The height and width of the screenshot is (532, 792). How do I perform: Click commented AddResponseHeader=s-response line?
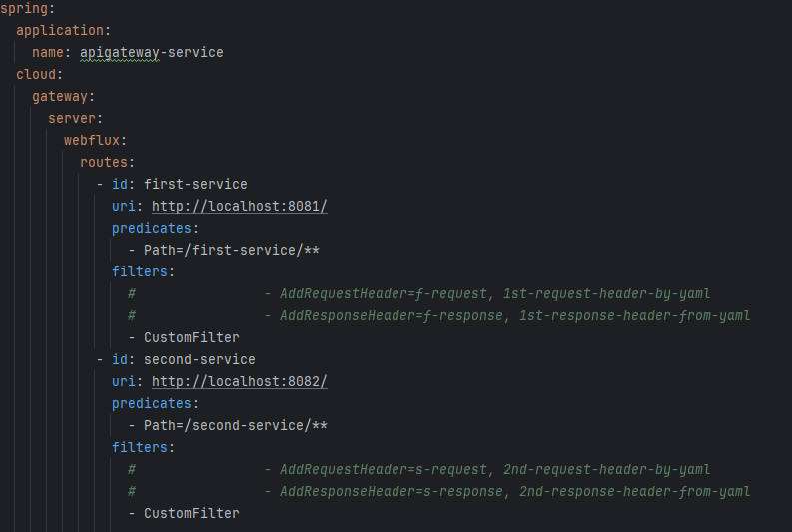click(514, 491)
